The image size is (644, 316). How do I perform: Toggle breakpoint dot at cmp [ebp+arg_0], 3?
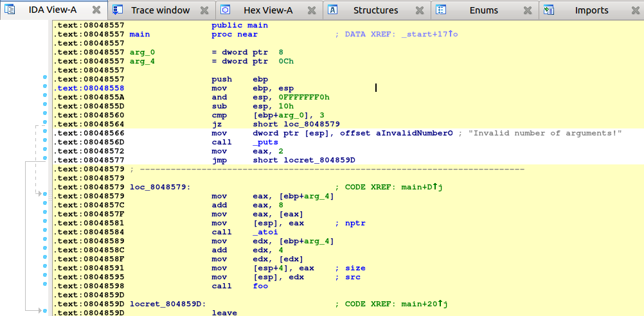click(x=45, y=113)
